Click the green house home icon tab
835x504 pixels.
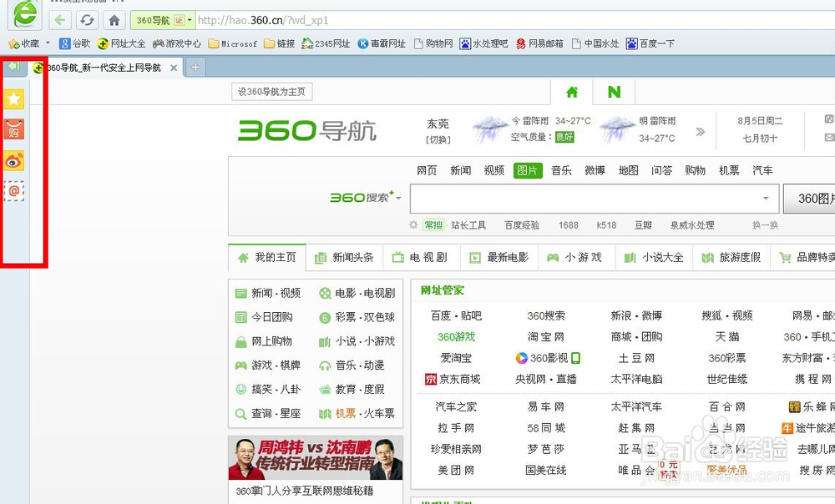(x=572, y=92)
